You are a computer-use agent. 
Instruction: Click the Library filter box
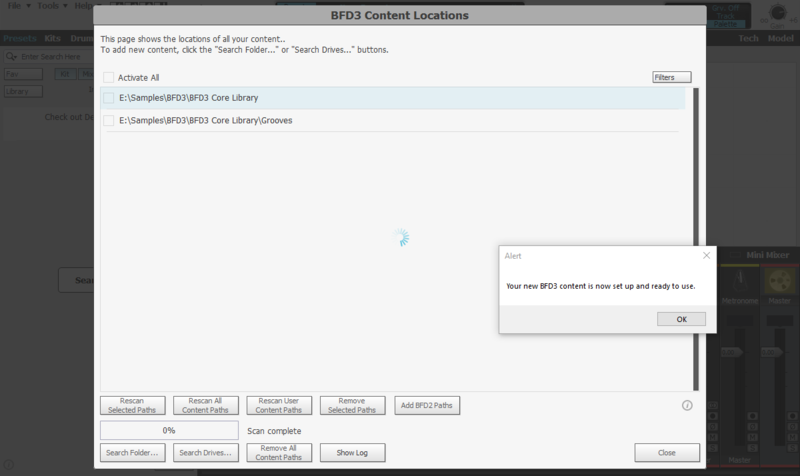point(23,91)
